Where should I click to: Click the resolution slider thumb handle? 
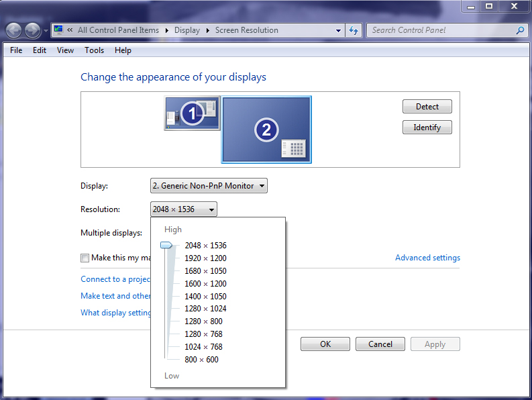point(166,246)
